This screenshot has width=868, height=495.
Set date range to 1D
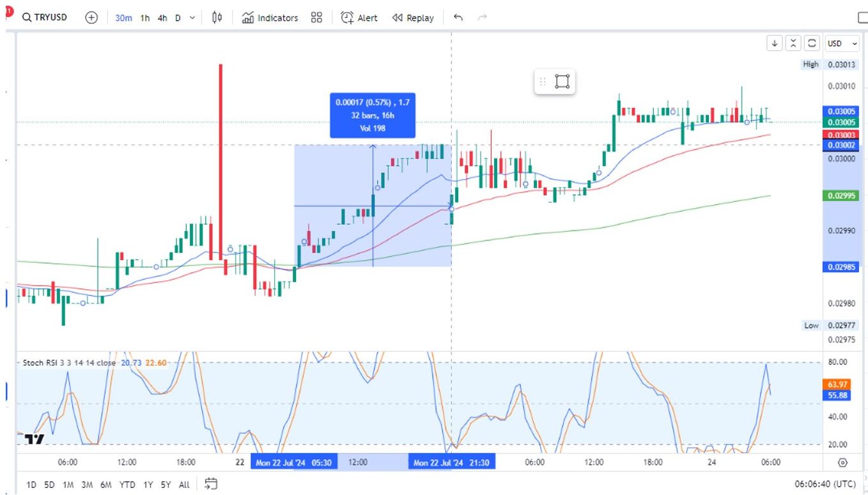click(31, 485)
